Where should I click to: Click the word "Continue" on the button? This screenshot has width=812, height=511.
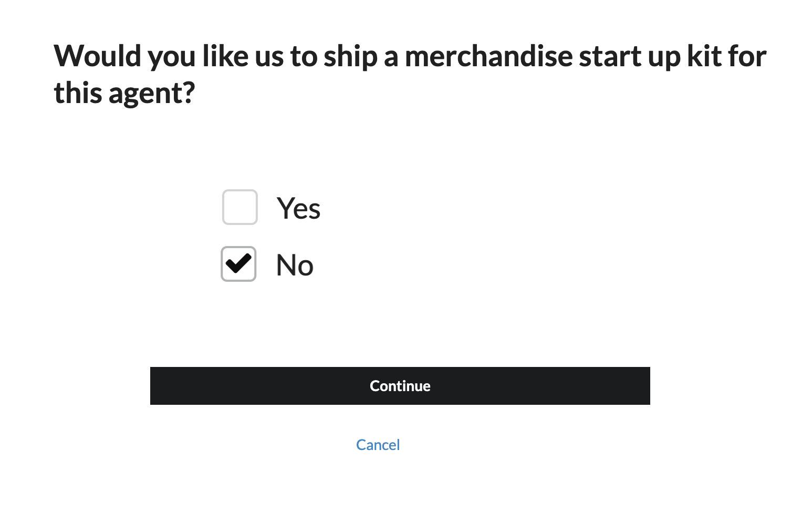tap(400, 386)
